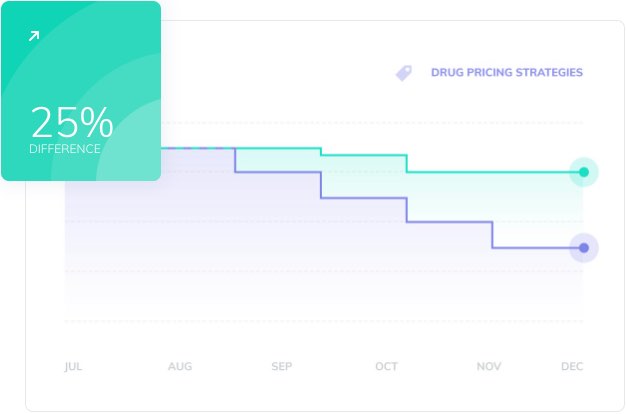The width and height of the screenshot is (626, 414).
Task: Click the purple line's vertical drop above SEP
Action: click(321, 185)
